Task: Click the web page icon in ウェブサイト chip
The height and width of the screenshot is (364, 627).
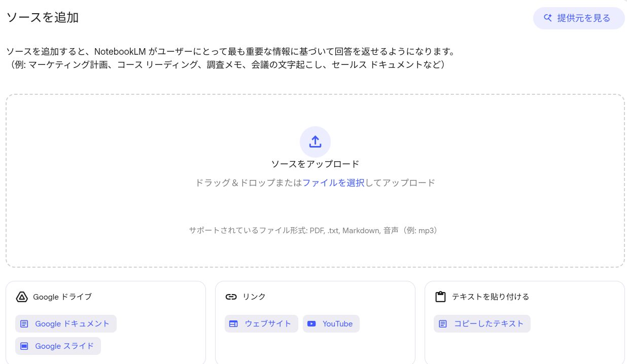Action: coord(234,323)
